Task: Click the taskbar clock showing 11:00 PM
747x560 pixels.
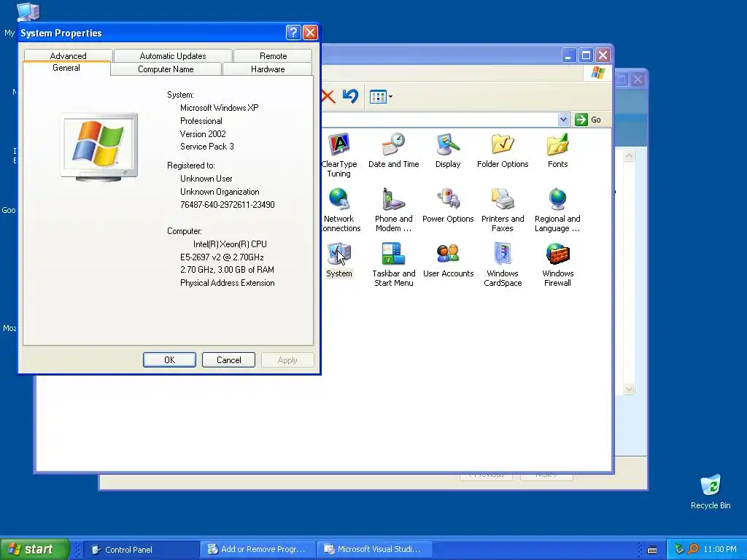Action: [720, 550]
